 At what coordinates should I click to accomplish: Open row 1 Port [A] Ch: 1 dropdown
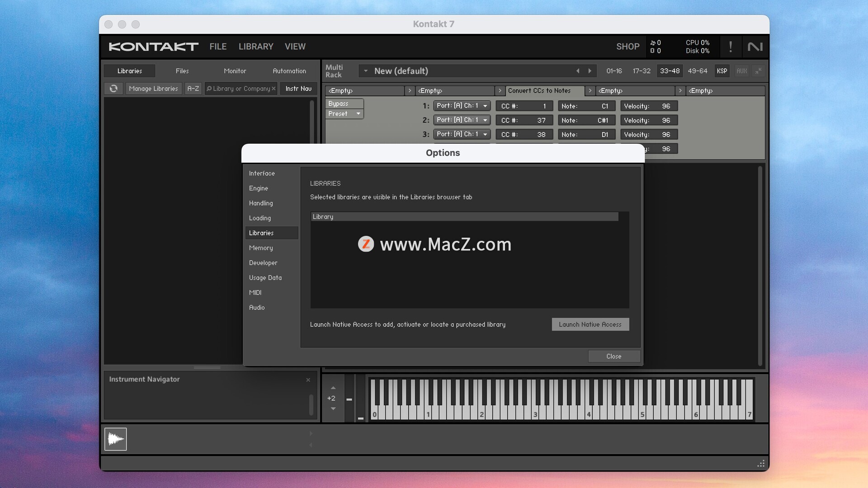(x=462, y=106)
